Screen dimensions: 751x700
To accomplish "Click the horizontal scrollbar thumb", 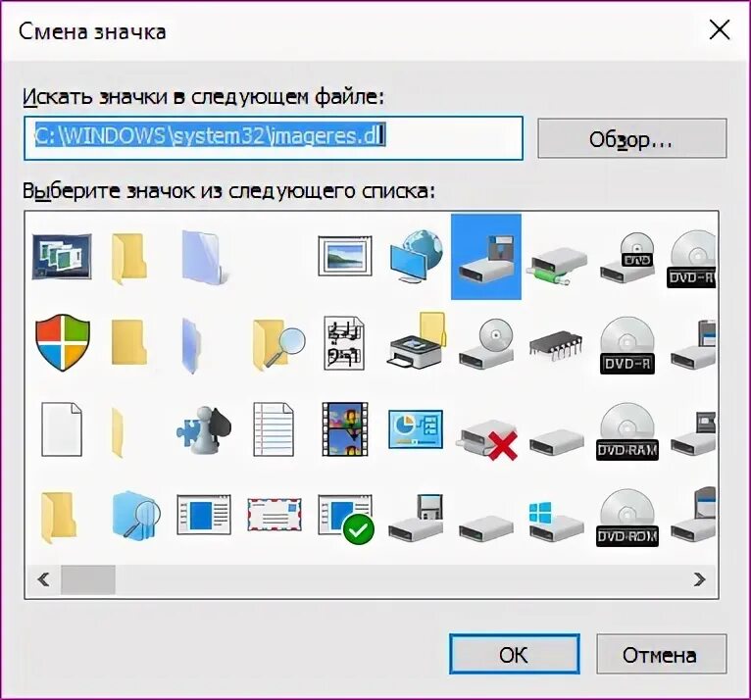I will click(87, 579).
